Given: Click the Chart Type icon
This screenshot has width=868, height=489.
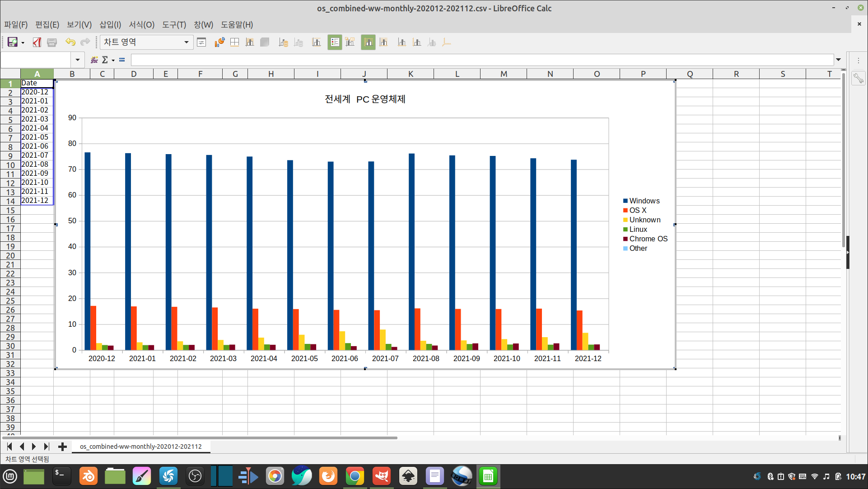Looking at the screenshot, I should tap(219, 42).
